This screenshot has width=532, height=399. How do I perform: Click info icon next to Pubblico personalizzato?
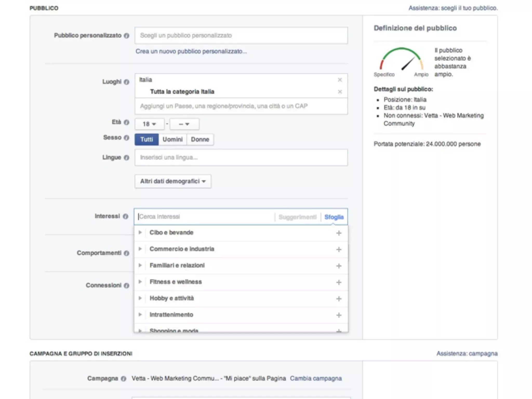127,36
